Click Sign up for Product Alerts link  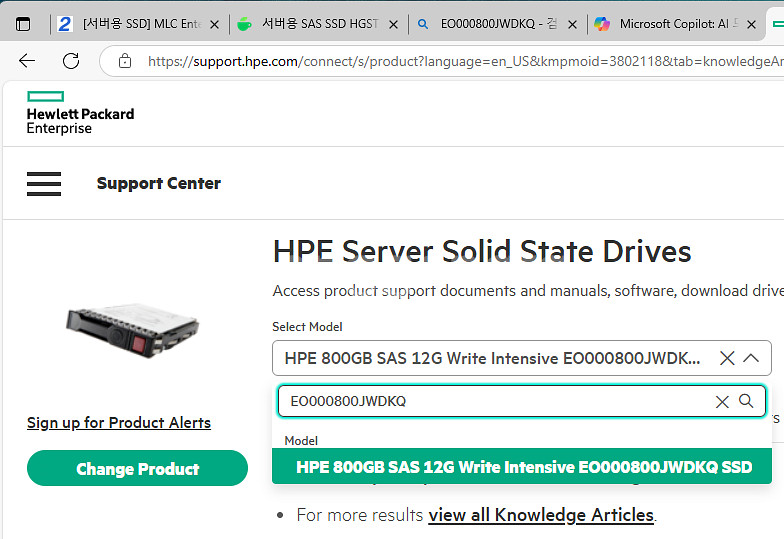[119, 423]
